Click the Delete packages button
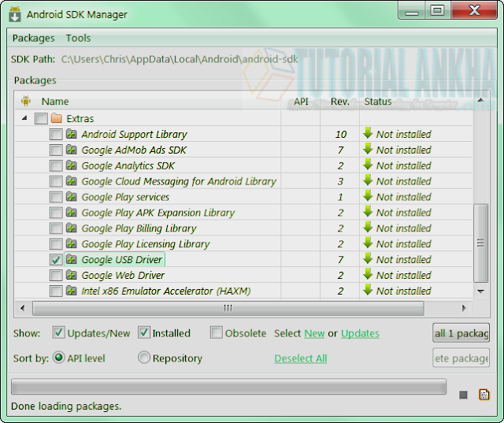504x423 pixels. tap(461, 358)
